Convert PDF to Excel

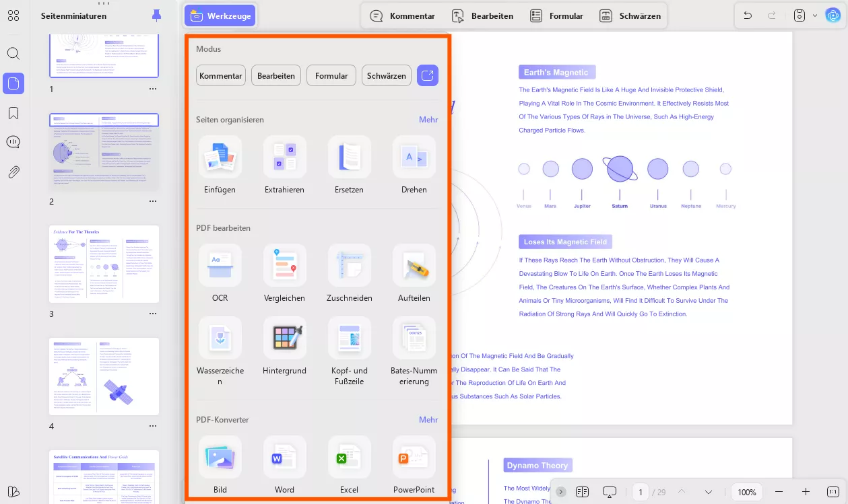[349, 465]
